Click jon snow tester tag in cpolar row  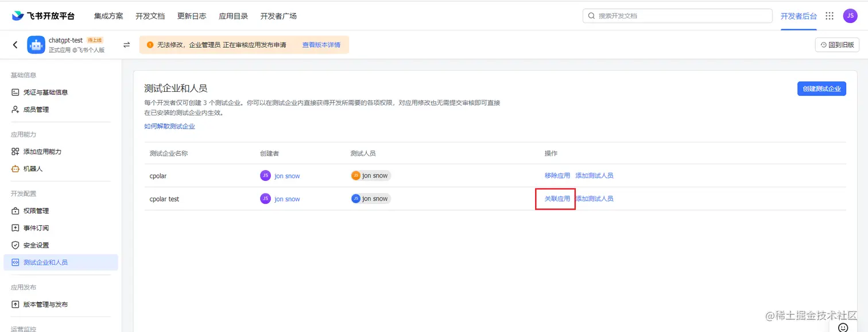pyautogui.click(x=371, y=176)
